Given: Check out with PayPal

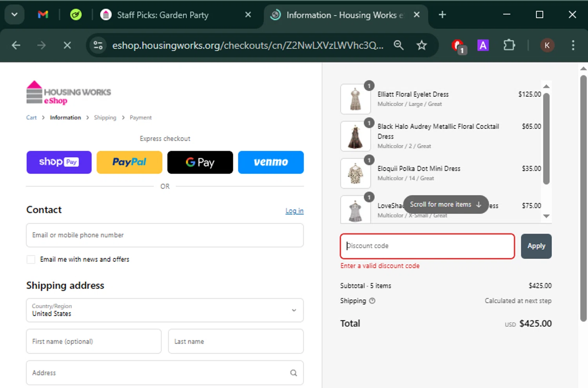Looking at the screenshot, I should pos(129,162).
